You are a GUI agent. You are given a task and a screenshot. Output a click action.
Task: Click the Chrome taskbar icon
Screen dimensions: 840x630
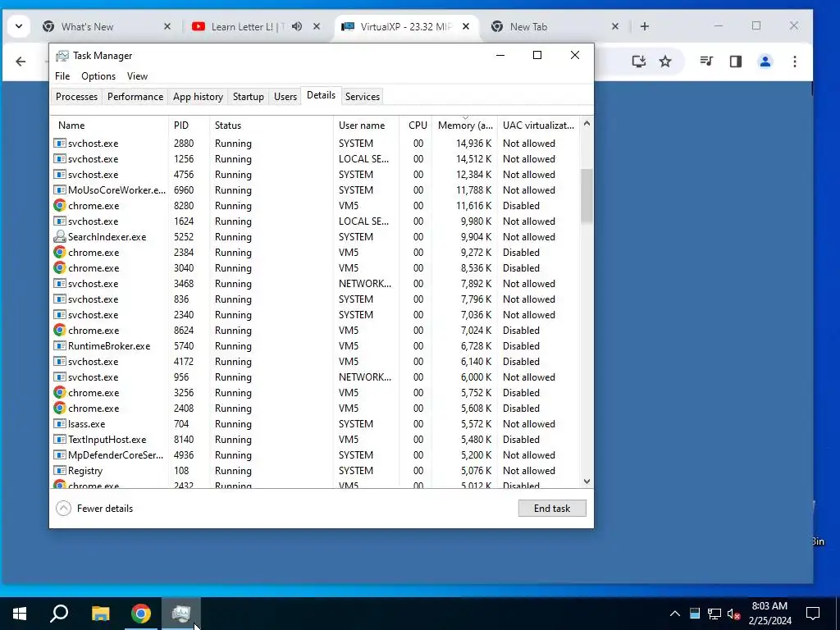tap(141, 614)
